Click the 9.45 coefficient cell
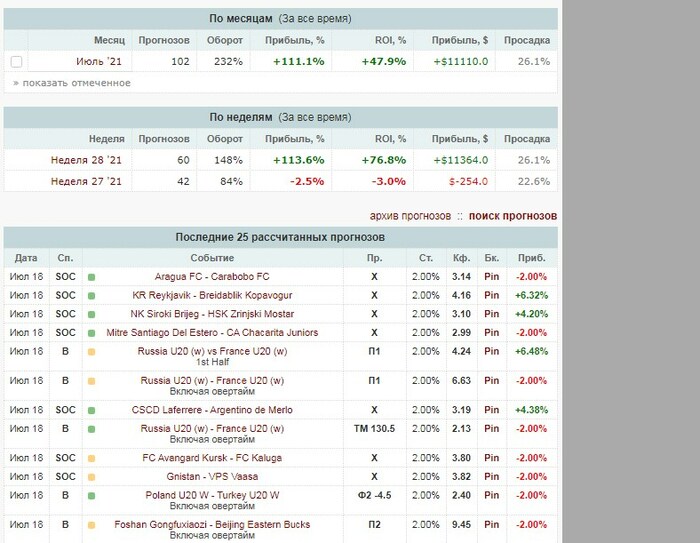The image size is (700, 543). coord(461,524)
